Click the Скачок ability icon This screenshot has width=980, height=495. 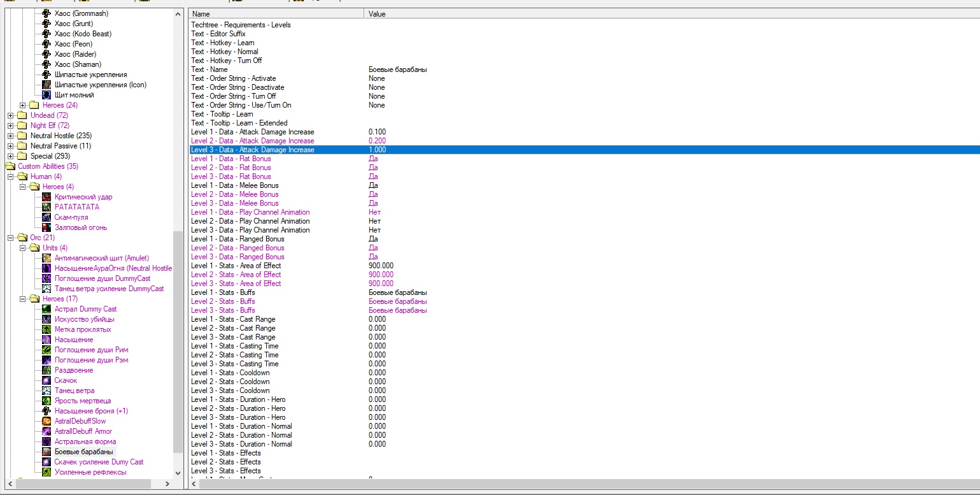(46, 380)
